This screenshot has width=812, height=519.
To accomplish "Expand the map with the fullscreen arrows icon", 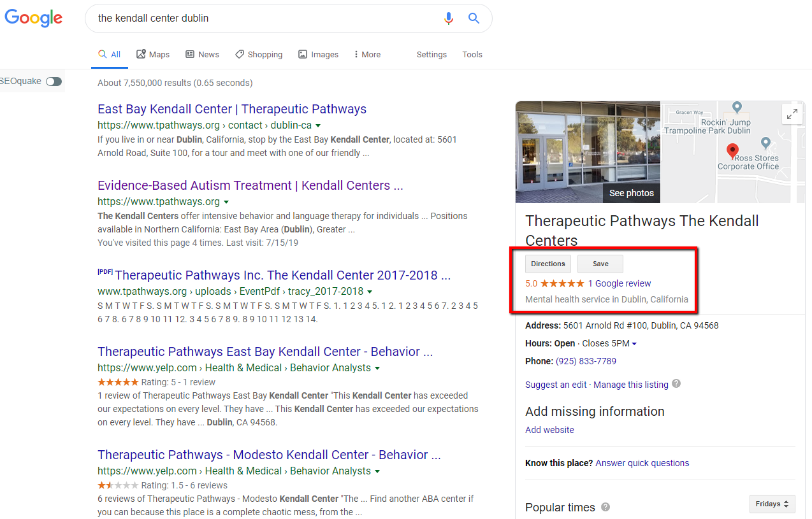I will point(792,114).
